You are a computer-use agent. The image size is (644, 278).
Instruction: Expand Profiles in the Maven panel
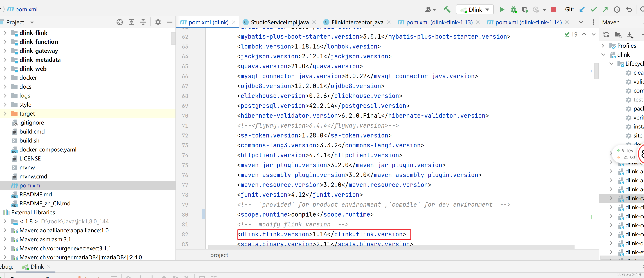603,46
